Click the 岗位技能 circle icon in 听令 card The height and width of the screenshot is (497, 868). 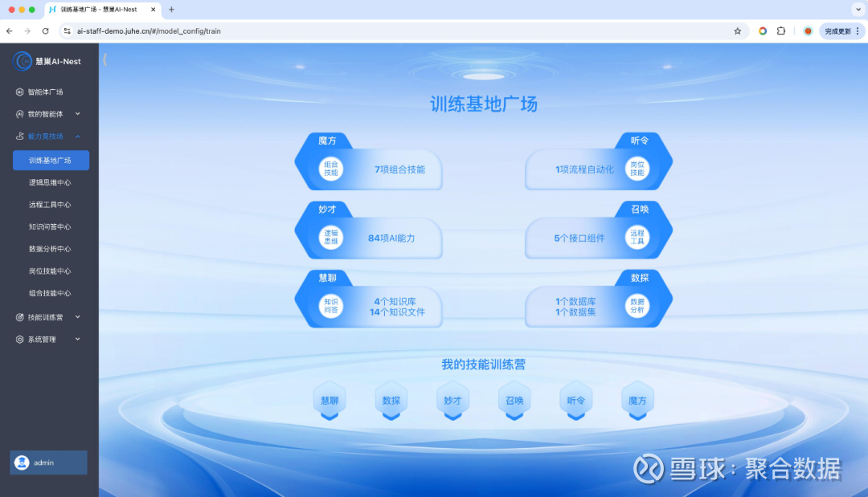tap(637, 169)
